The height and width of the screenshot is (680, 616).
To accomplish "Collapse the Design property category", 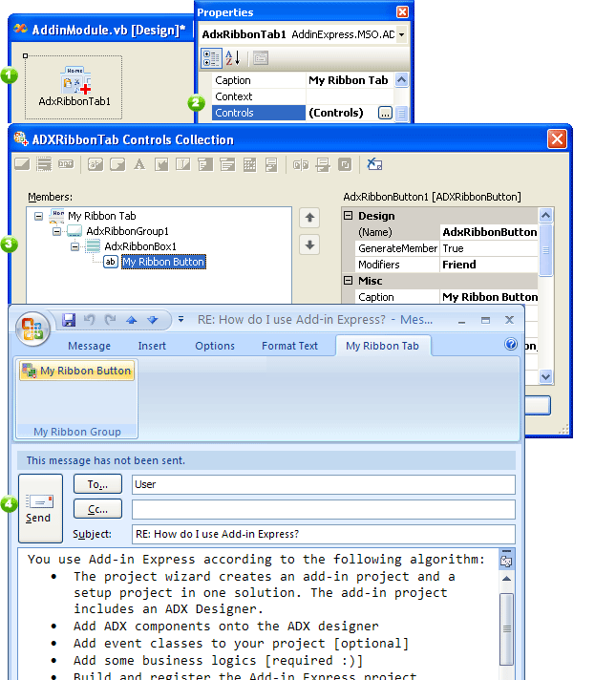I will click(x=348, y=216).
